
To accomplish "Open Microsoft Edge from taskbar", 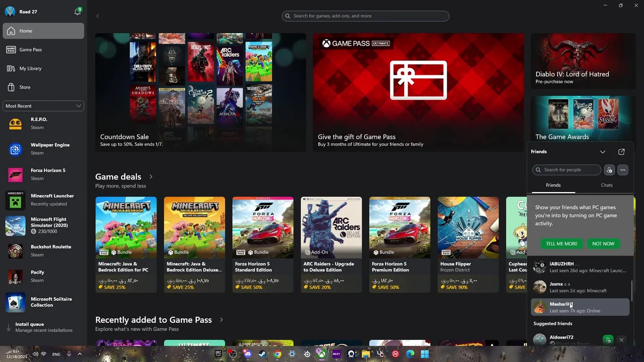I will 410,354.
